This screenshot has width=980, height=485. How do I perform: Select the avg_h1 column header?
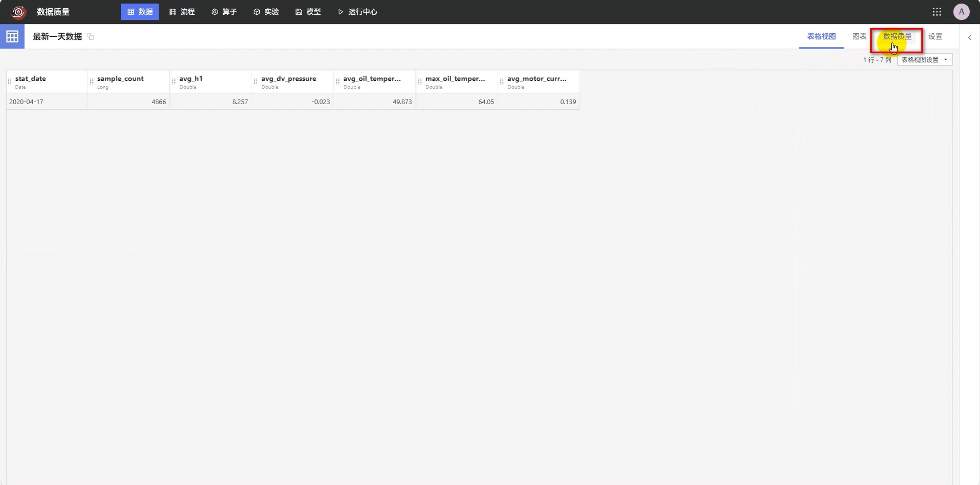pyautogui.click(x=211, y=82)
